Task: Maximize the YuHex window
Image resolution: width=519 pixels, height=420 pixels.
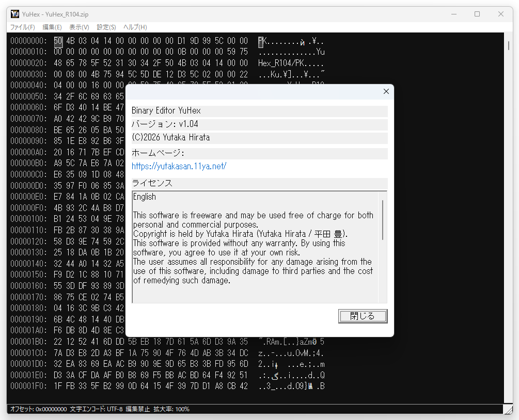Action: point(477,14)
